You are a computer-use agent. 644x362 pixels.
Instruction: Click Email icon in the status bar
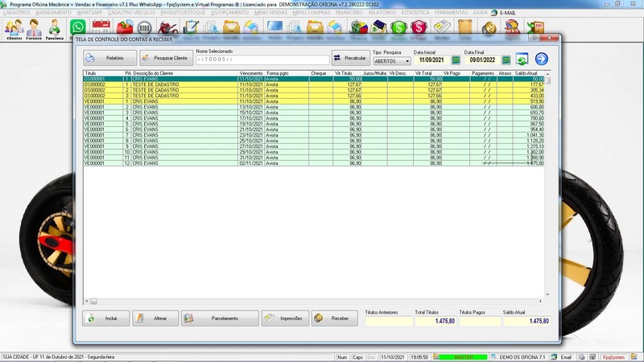point(554,357)
